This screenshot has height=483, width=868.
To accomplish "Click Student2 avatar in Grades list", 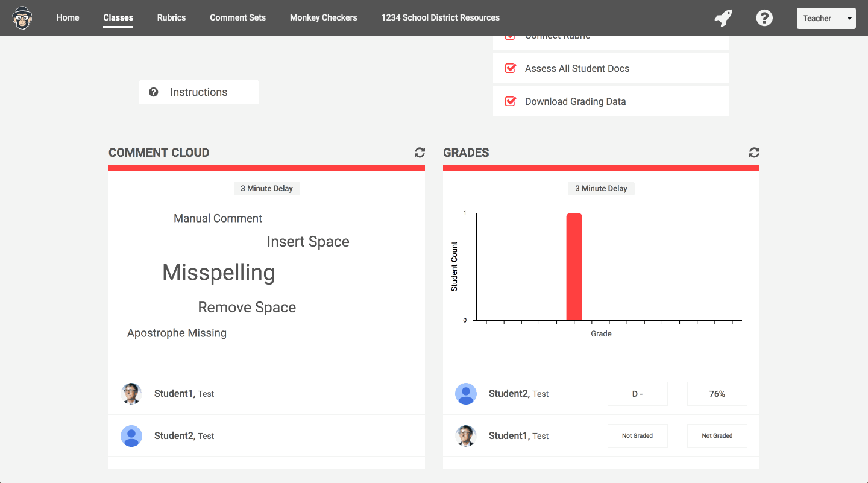I will pyautogui.click(x=466, y=394).
